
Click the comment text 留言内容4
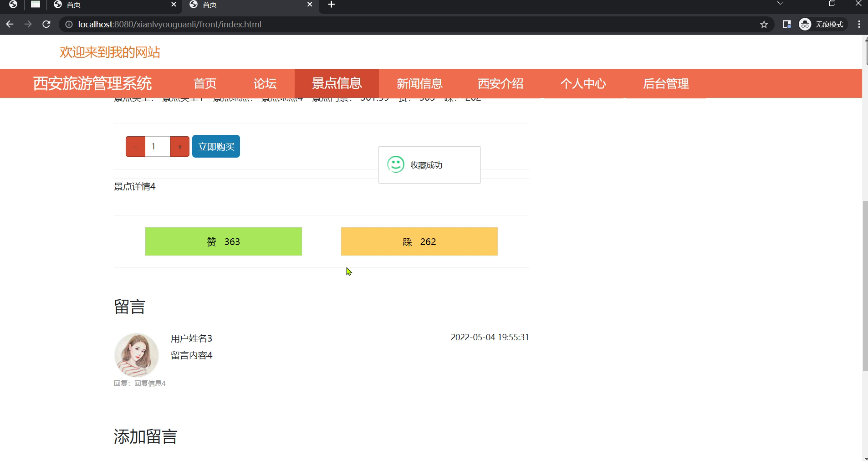coord(192,355)
